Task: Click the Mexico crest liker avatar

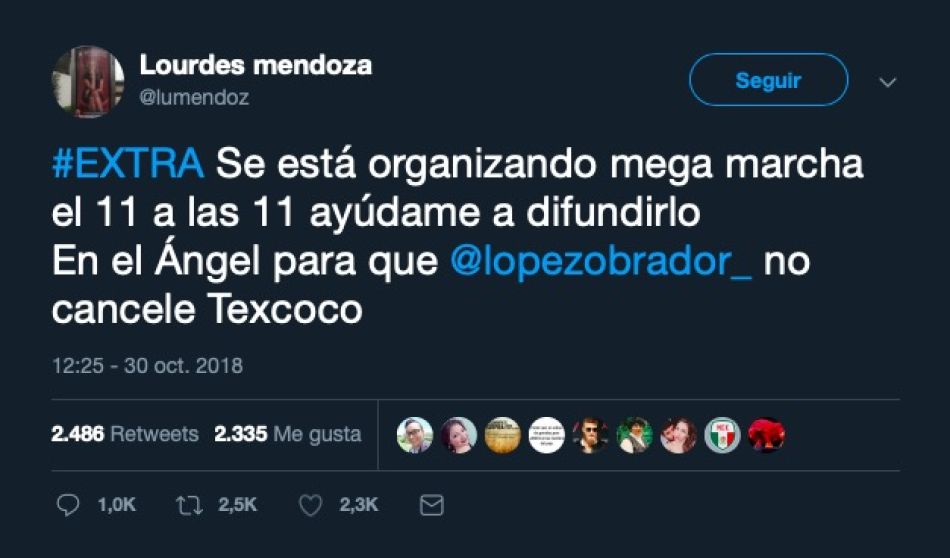Action: point(722,435)
